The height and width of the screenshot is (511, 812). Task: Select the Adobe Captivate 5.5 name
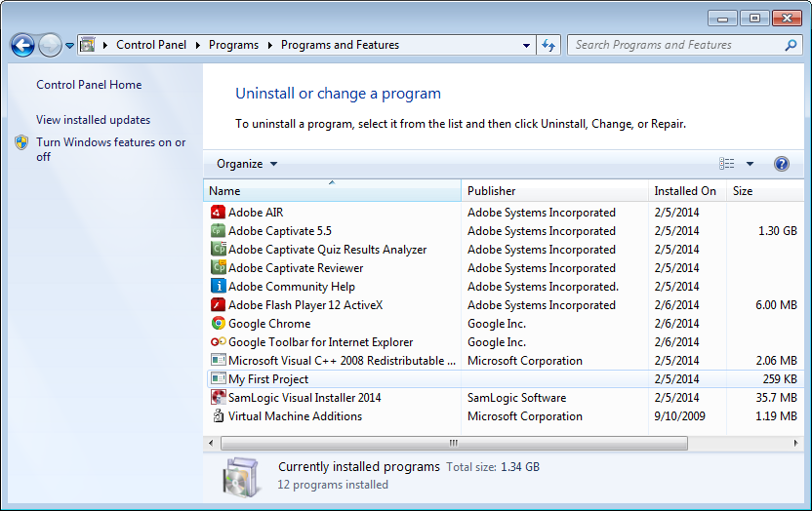pyautogui.click(x=280, y=231)
